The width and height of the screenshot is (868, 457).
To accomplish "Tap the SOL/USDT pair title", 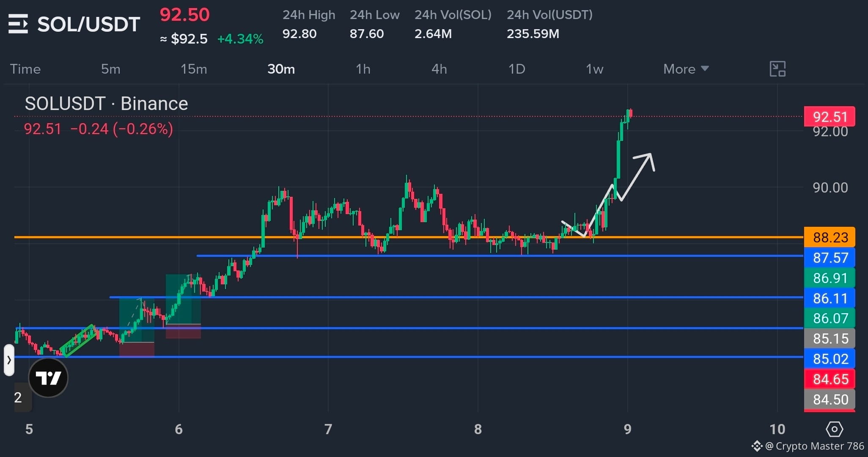I will point(89,24).
